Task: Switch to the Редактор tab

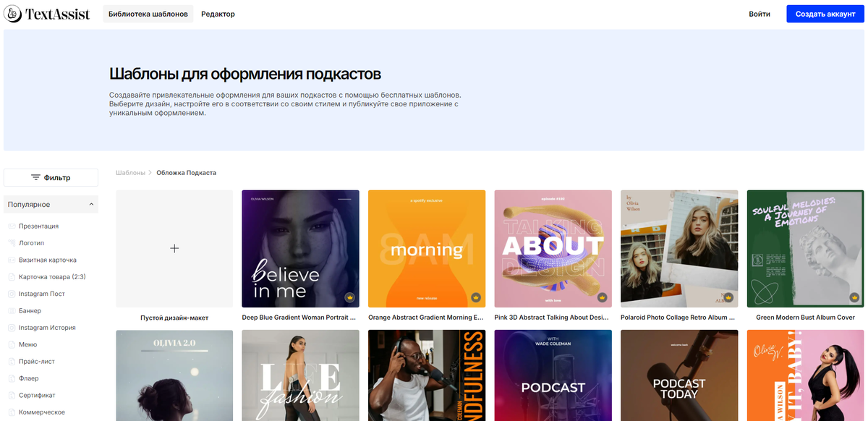Action: [218, 13]
